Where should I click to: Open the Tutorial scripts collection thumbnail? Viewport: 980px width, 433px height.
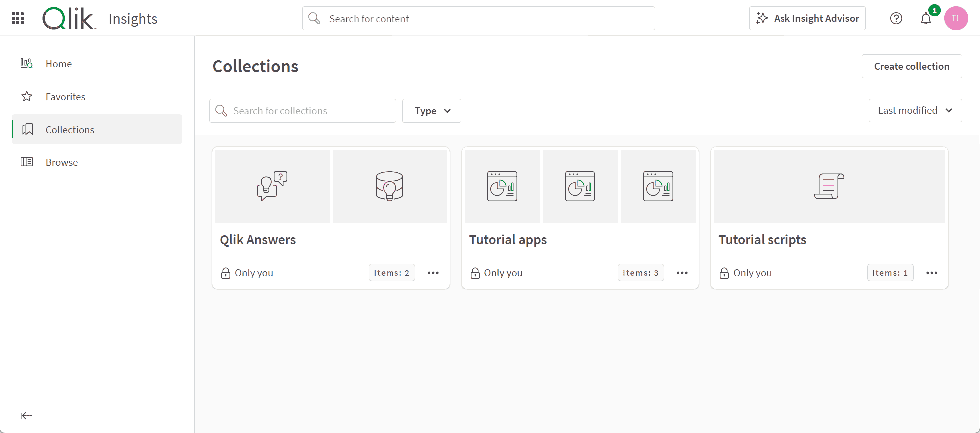tap(829, 186)
